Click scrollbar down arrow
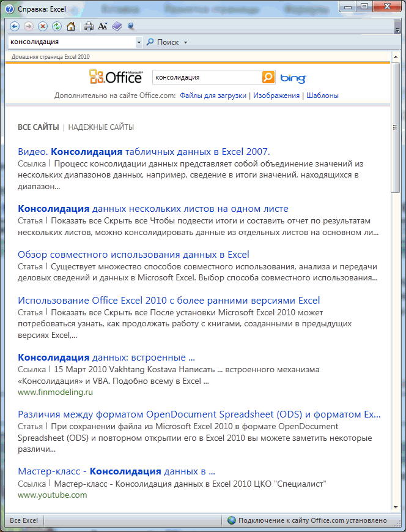Image resolution: width=406 pixels, height=532 pixels. 396,508
